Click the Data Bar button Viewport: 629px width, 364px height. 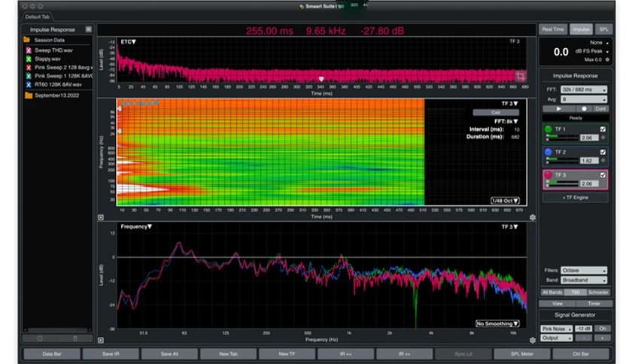click(52, 354)
